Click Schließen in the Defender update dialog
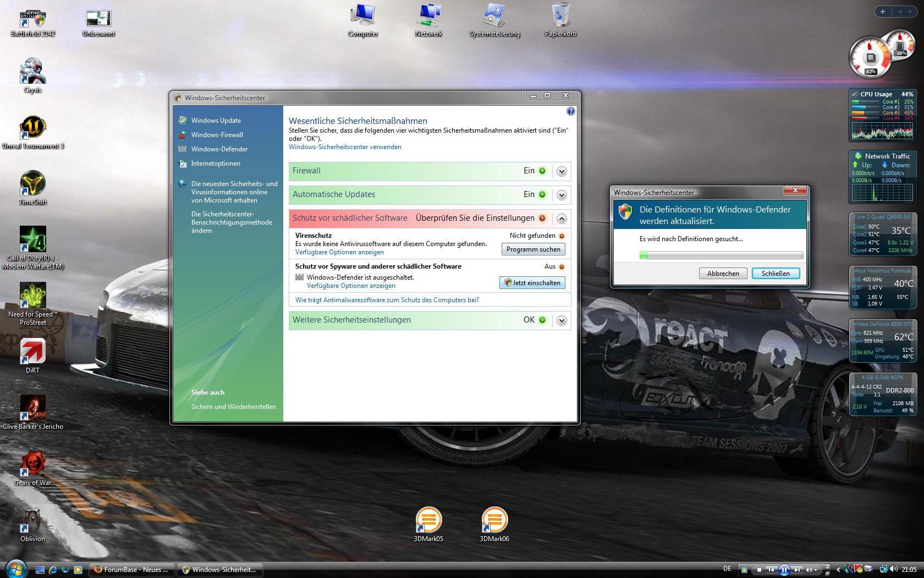 click(776, 273)
